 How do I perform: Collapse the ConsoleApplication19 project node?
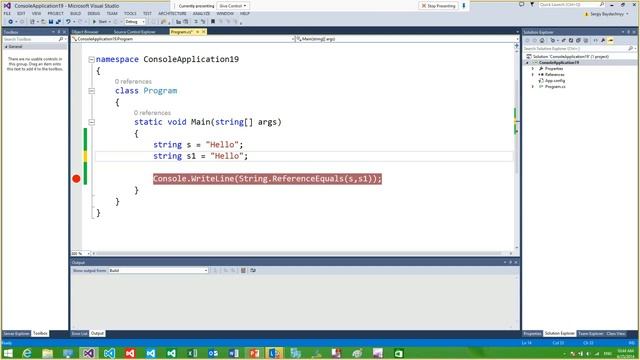pos(527,62)
